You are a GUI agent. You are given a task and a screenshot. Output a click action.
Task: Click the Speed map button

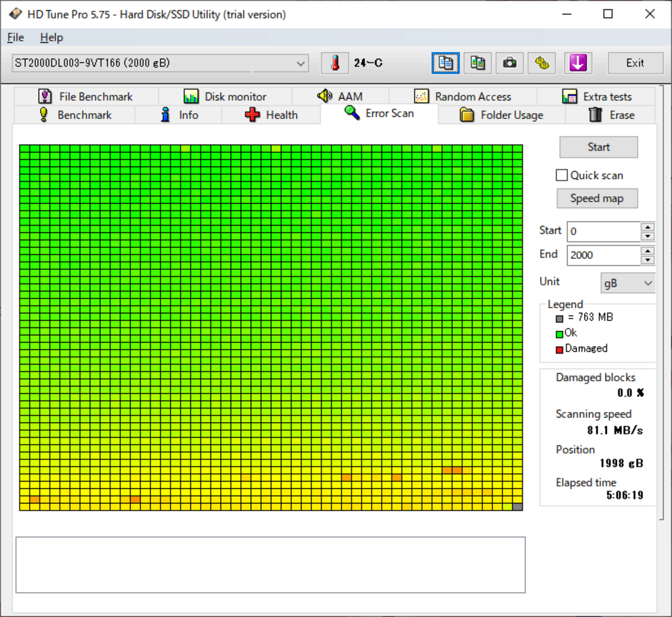597,198
